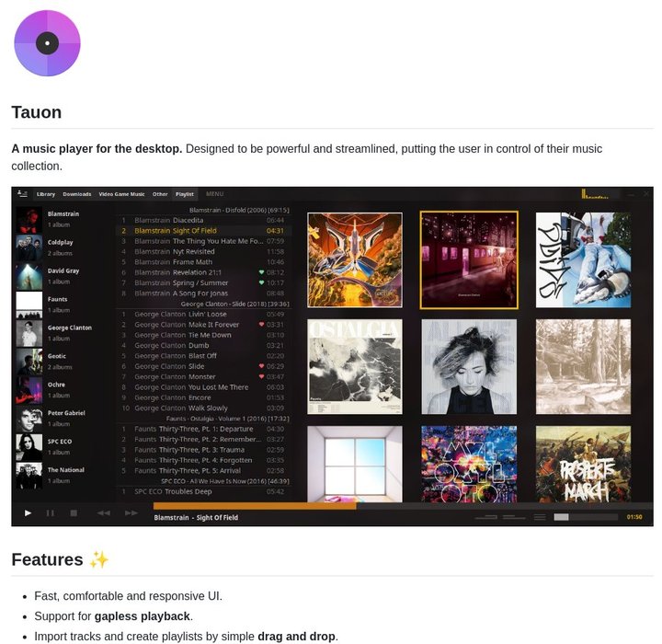This screenshot has height=644, width=662.
Task: Toggle the green heart on Revelation 21:1
Action: (x=261, y=272)
